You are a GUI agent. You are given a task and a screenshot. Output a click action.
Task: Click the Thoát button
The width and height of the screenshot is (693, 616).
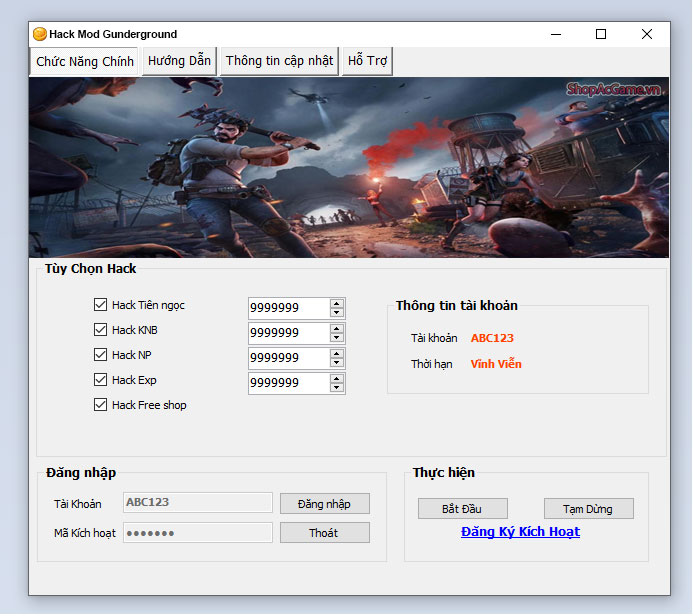click(x=325, y=532)
